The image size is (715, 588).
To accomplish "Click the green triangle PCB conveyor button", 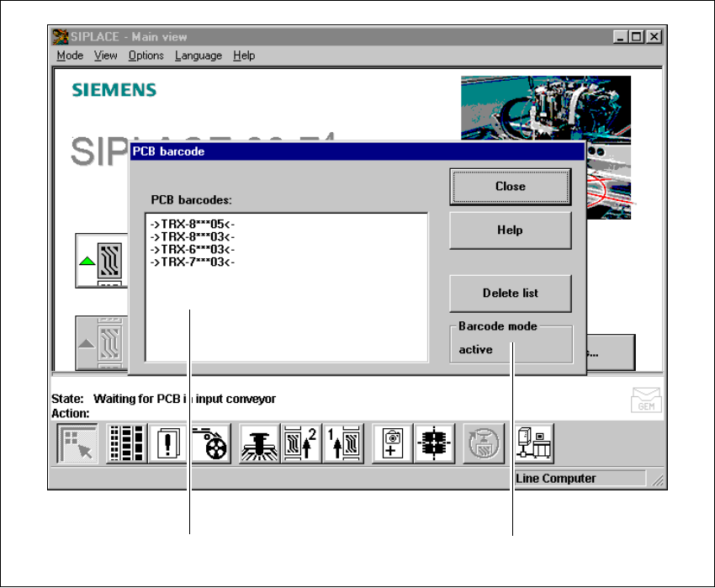I will point(101,261).
